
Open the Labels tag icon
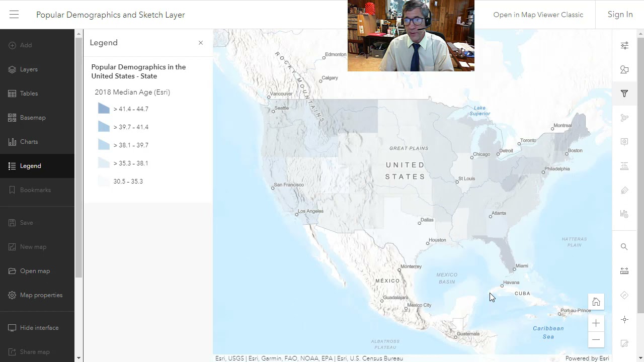click(624, 190)
